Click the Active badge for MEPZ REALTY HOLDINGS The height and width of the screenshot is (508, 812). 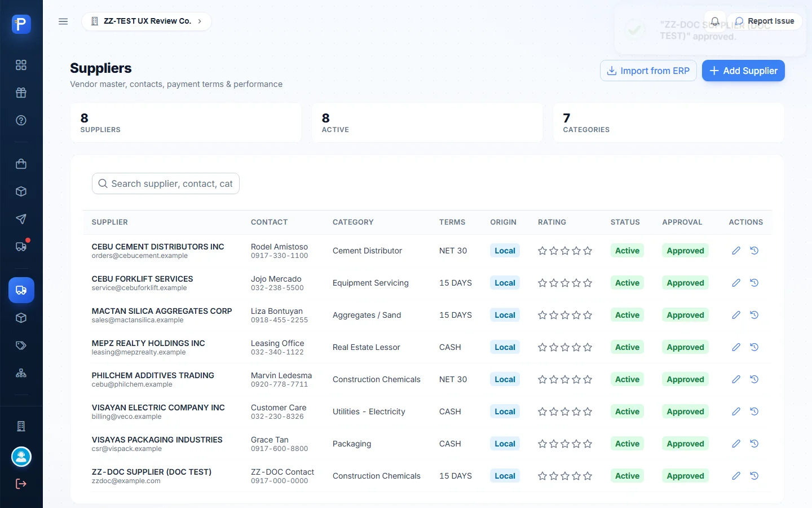(627, 347)
